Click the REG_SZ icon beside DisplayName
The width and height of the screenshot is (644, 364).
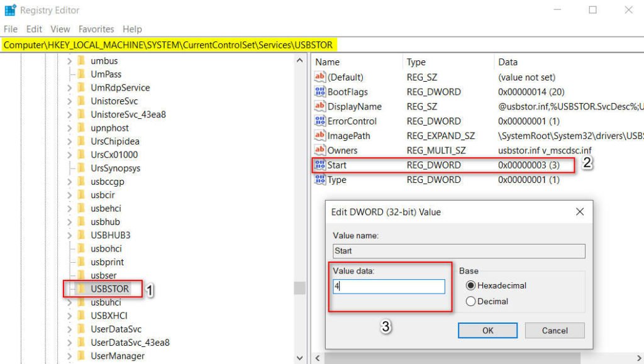(x=321, y=106)
